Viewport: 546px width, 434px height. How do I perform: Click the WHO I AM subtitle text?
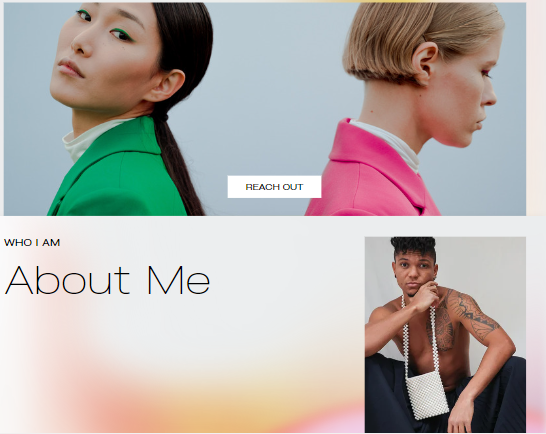tap(32, 243)
